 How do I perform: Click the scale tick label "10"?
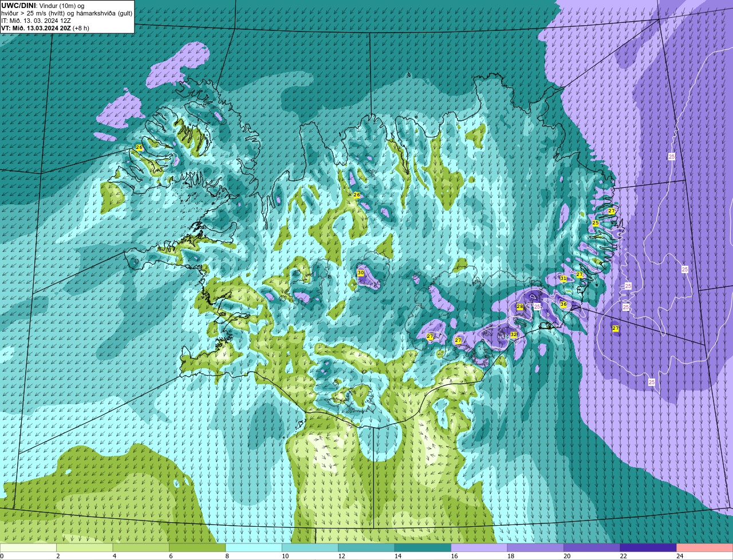pos(285,556)
